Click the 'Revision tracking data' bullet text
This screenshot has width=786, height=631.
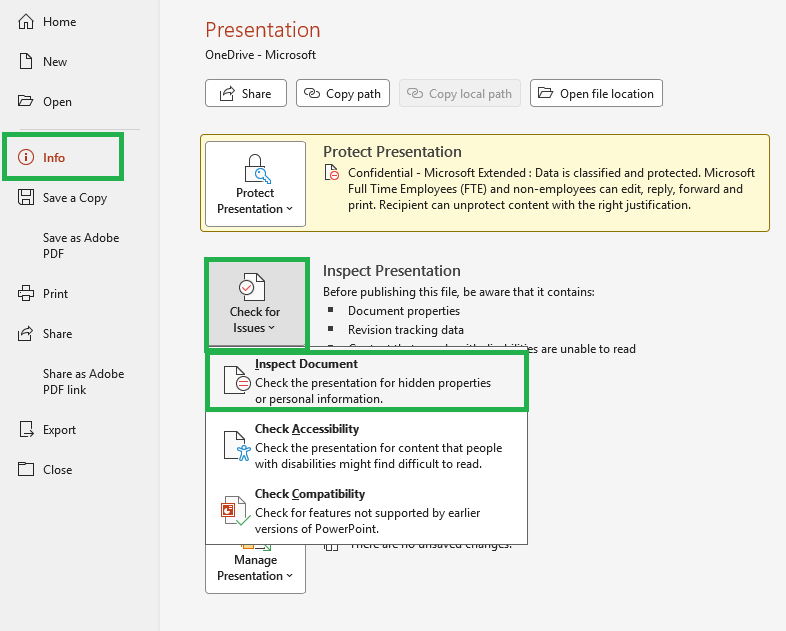point(406,330)
